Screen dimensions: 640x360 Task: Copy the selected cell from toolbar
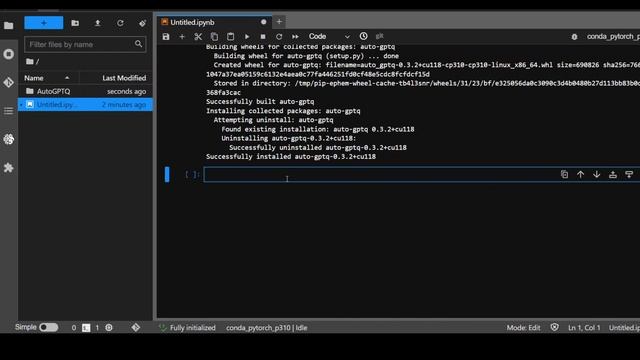(x=214, y=37)
